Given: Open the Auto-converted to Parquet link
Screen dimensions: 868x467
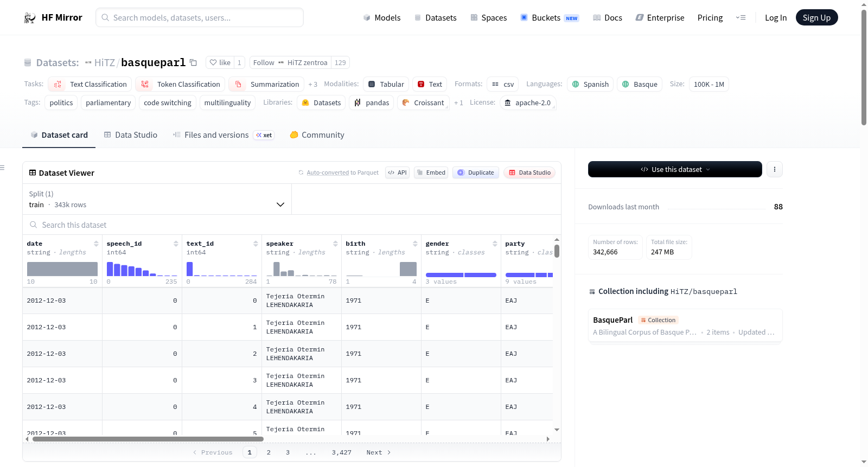Looking at the screenshot, I should tap(328, 172).
